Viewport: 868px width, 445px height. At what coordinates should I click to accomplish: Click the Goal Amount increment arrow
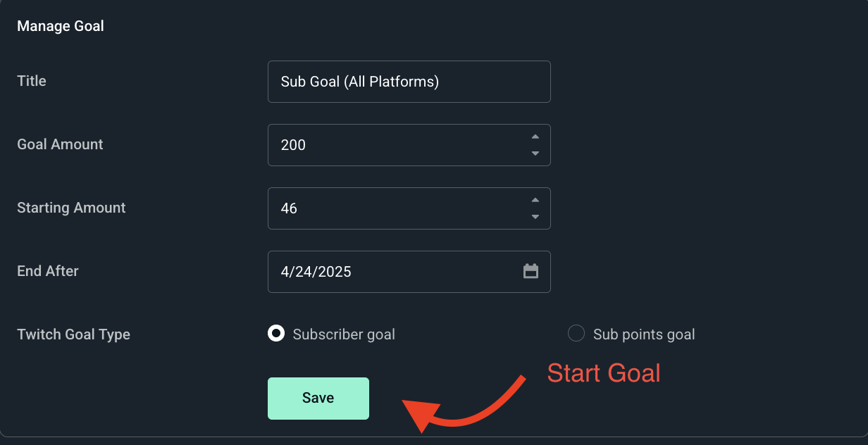[x=535, y=137]
